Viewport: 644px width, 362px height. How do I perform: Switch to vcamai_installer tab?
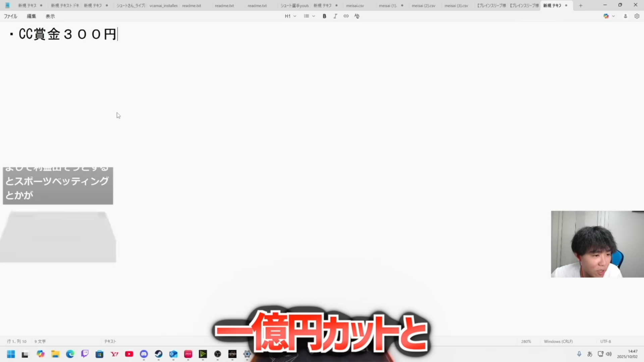point(163,5)
